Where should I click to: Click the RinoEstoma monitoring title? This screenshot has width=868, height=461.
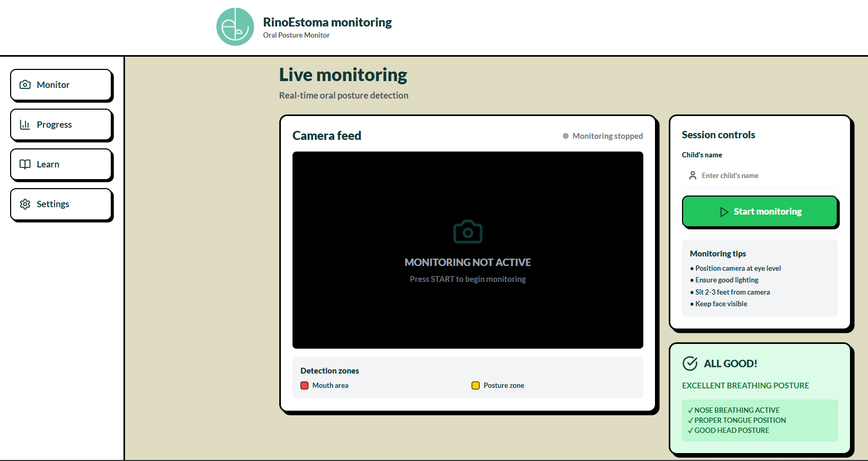click(327, 22)
